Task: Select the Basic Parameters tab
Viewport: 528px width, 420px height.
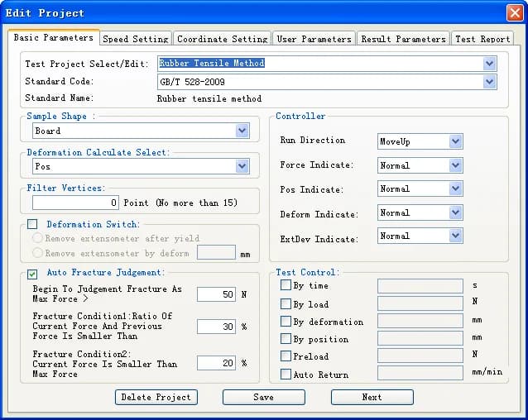Action: point(54,37)
